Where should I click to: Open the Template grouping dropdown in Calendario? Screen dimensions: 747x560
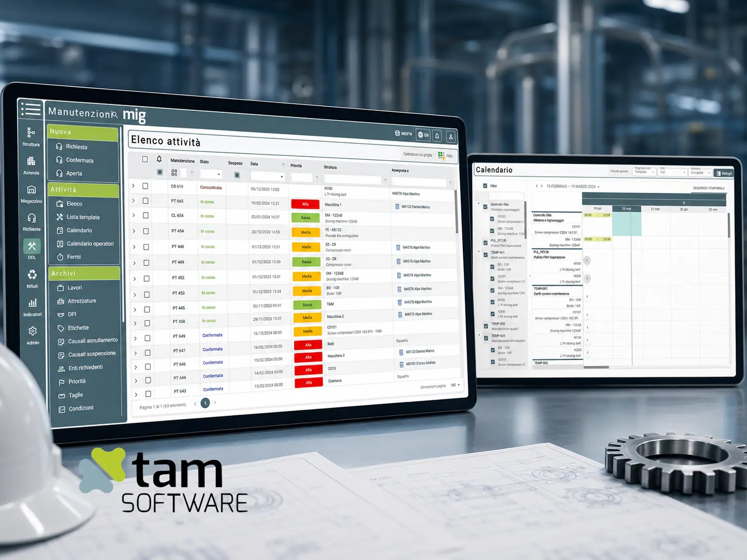tap(644, 172)
